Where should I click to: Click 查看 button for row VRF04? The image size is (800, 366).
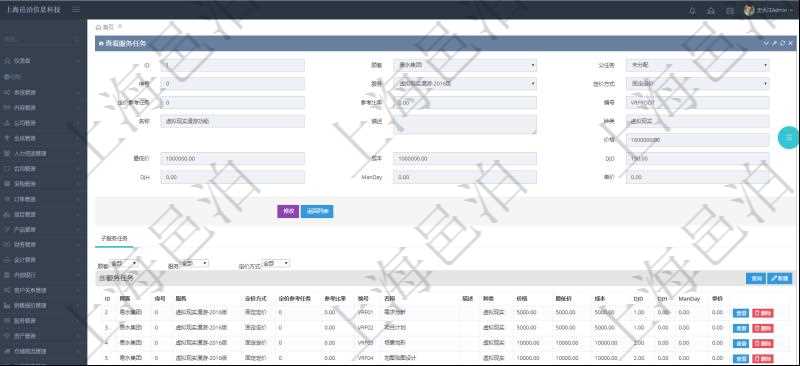click(x=740, y=358)
